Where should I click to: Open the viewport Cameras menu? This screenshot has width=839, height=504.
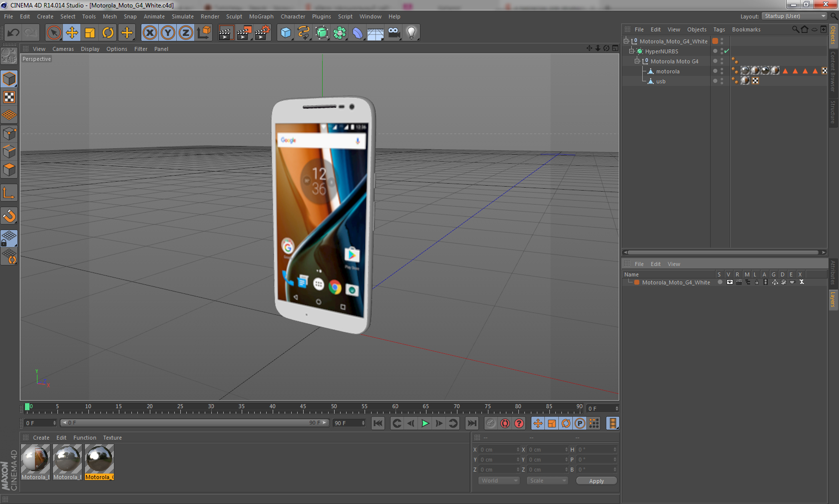63,49
